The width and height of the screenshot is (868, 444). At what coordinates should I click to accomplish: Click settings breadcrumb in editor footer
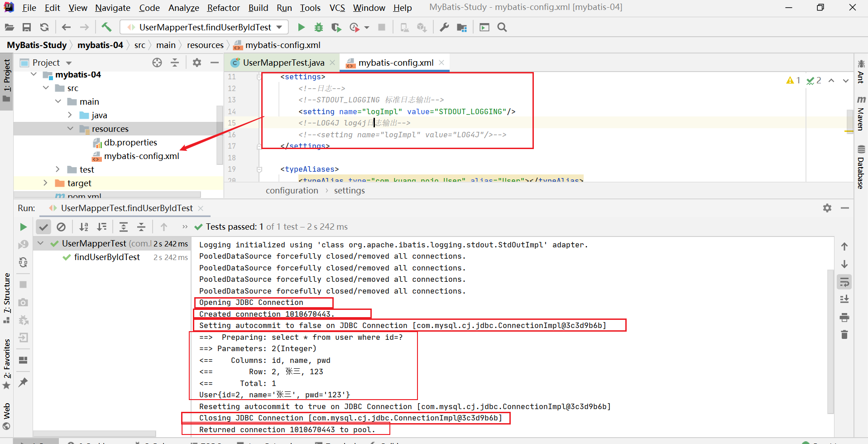pos(349,191)
